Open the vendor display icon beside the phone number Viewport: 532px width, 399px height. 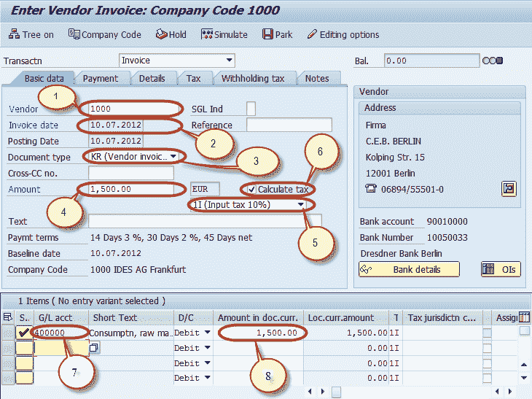tap(509, 188)
